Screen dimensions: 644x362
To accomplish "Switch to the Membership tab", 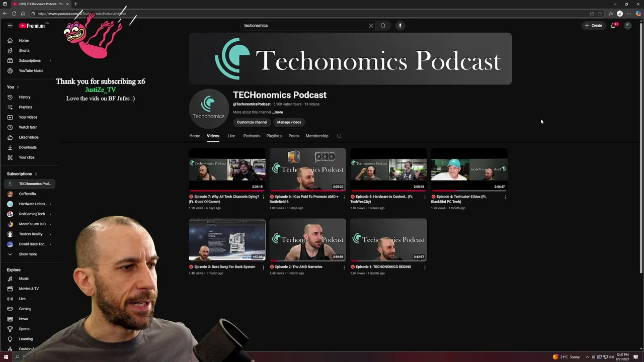I will 317,136.
